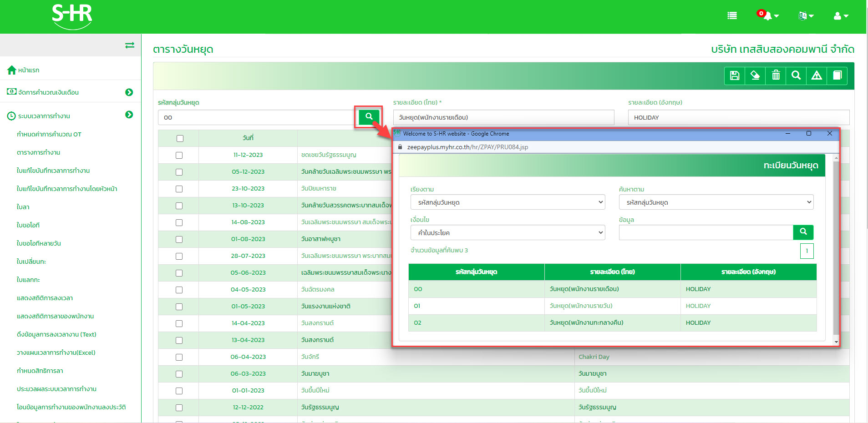Select holiday group row 01 in the popup
This screenshot has height=423, width=868.
click(612, 306)
